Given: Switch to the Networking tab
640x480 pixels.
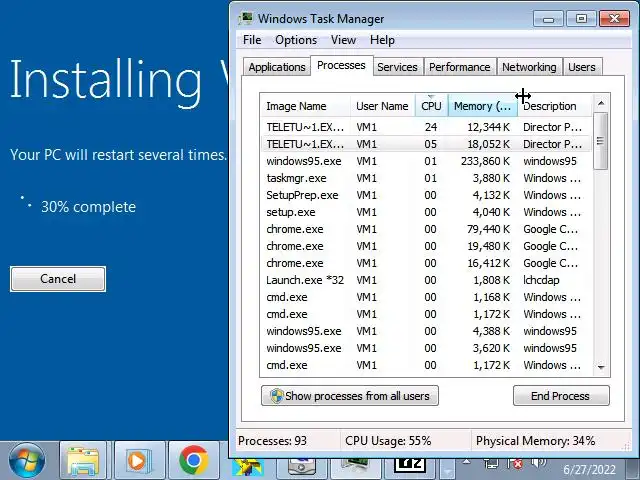Looking at the screenshot, I should click(x=529, y=67).
